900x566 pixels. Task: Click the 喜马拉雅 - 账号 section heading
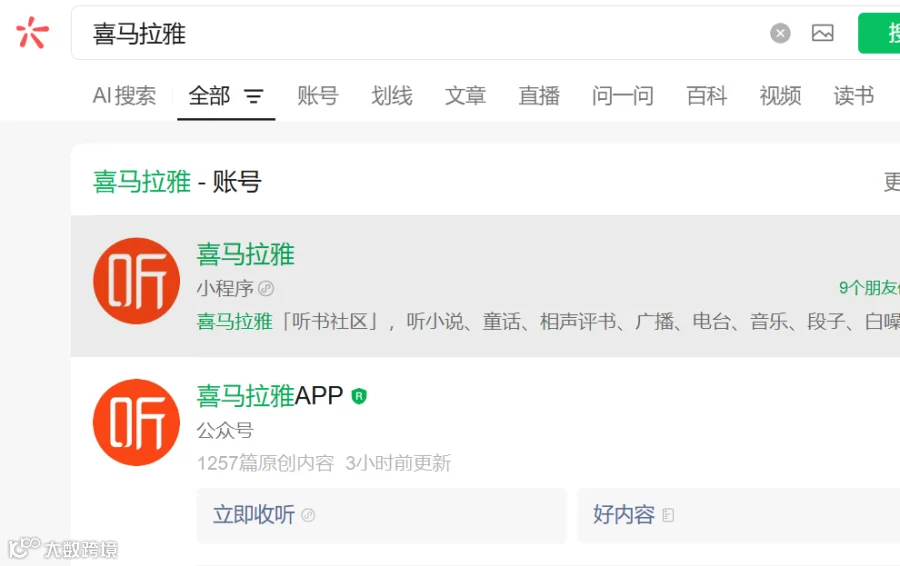[177, 182]
